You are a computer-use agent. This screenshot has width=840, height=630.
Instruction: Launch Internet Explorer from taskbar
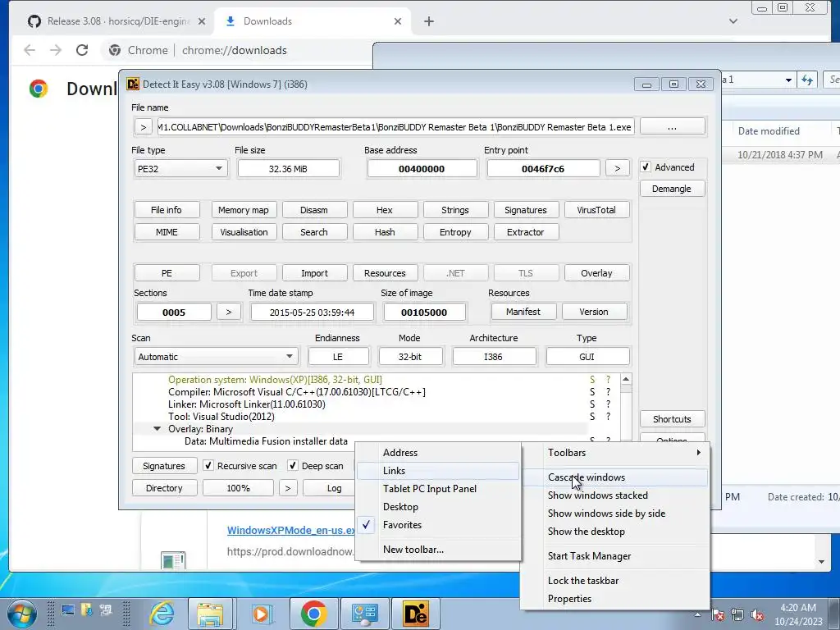point(162,614)
